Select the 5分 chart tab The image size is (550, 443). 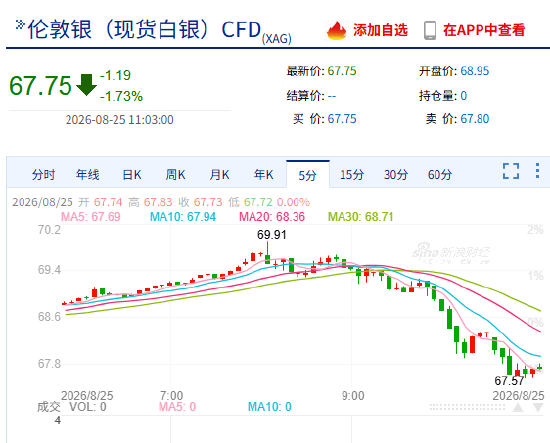pyautogui.click(x=308, y=175)
